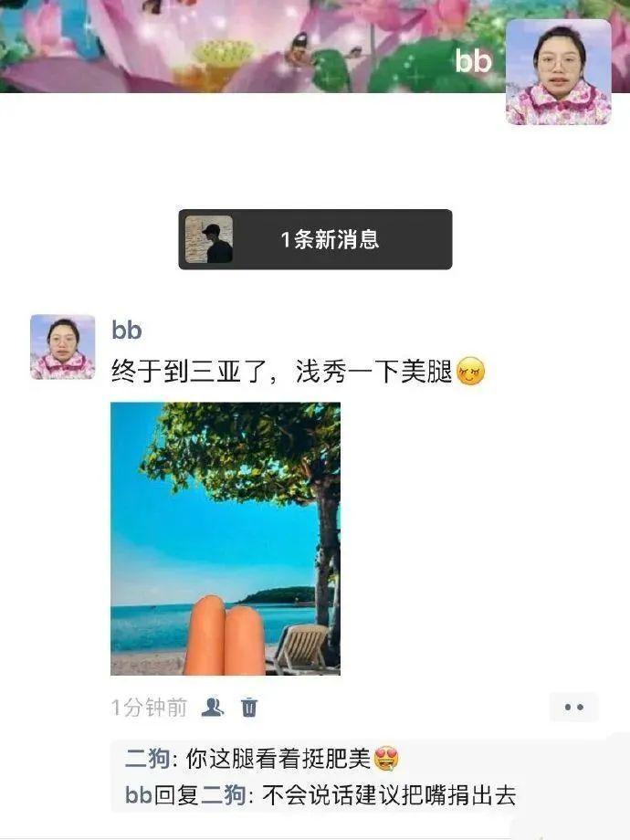Image resolution: width=630 pixels, height=840 pixels.
Task: Open the large profile avatar on cover
Action: 558,72
